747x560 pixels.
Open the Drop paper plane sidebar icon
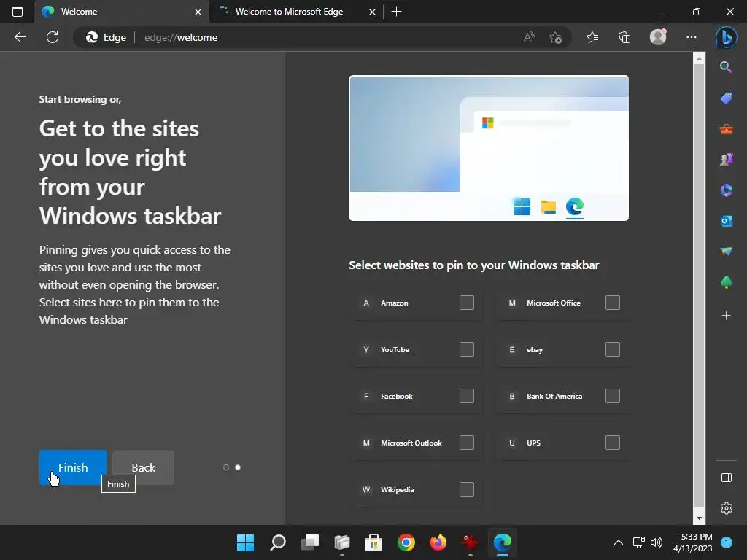726,251
